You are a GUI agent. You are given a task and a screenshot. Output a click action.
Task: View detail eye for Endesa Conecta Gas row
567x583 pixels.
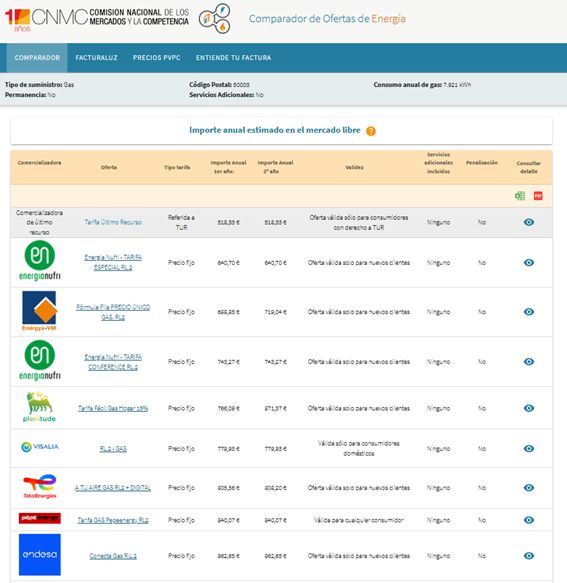[529, 555]
